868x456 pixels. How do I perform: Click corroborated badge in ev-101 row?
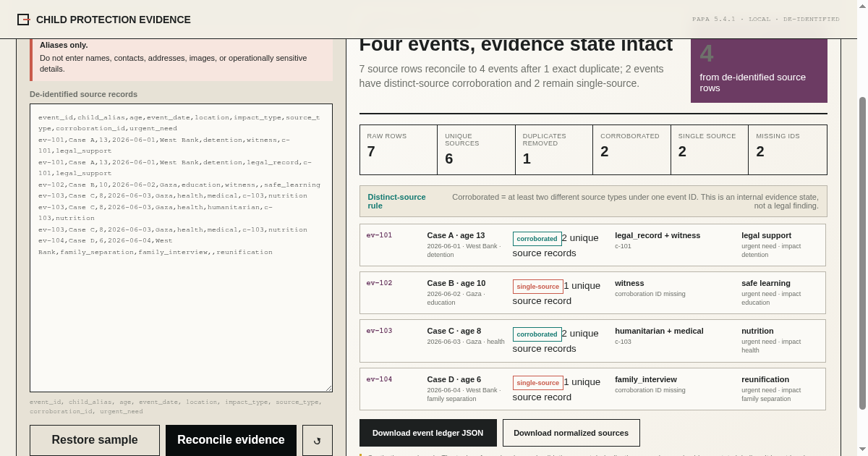[537, 238]
